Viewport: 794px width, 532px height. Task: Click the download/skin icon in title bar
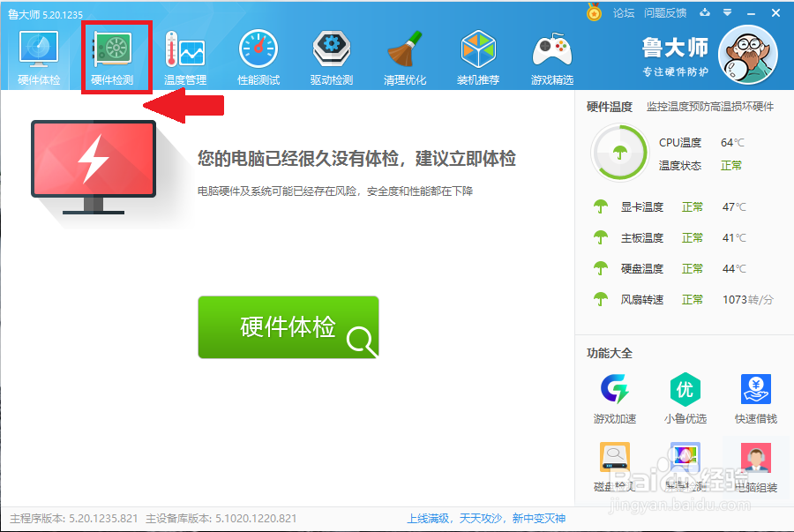705,12
